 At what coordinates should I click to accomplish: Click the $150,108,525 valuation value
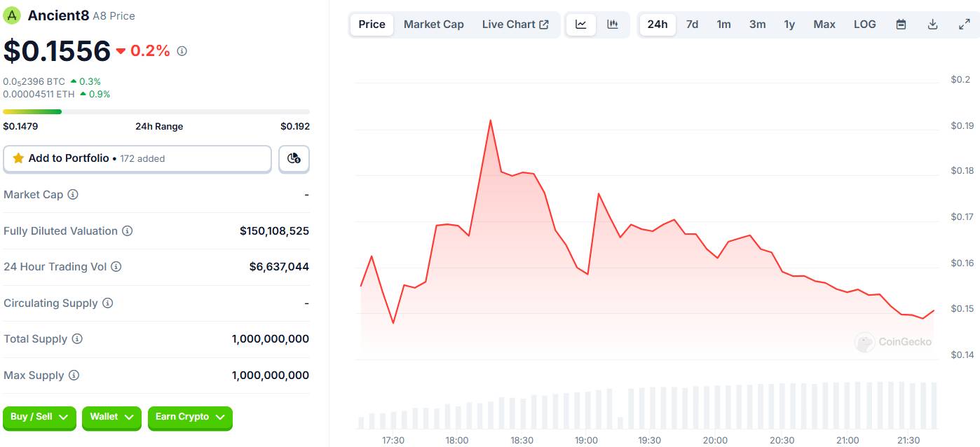[x=274, y=231]
